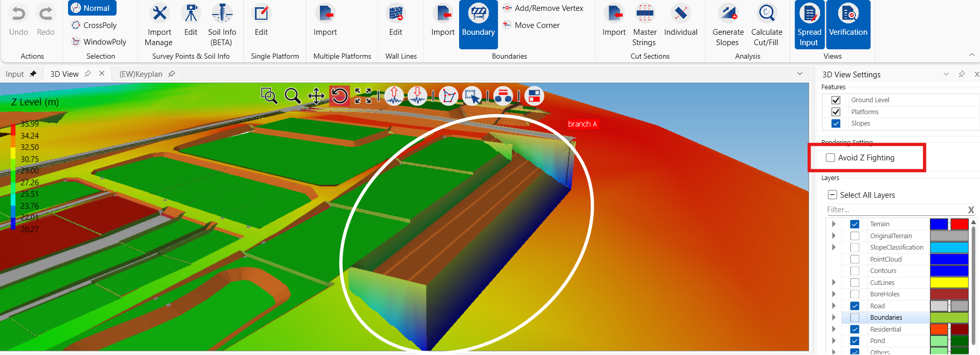Click magnifier zoom icon in 3D toolbar
The height and width of the screenshot is (355, 980).
[x=292, y=95]
